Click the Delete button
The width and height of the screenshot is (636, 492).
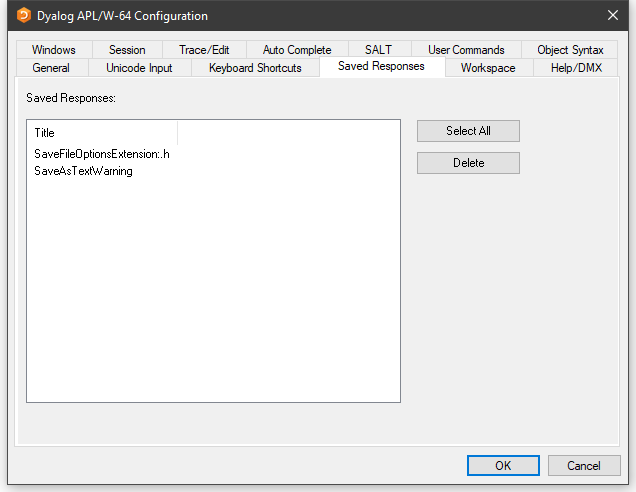pos(468,163)
